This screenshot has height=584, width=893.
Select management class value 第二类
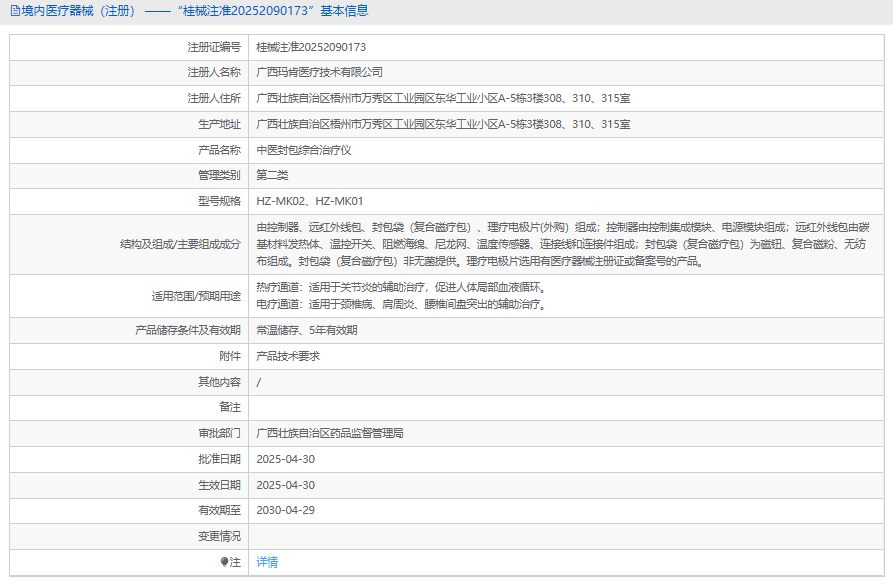pos(272,175)
